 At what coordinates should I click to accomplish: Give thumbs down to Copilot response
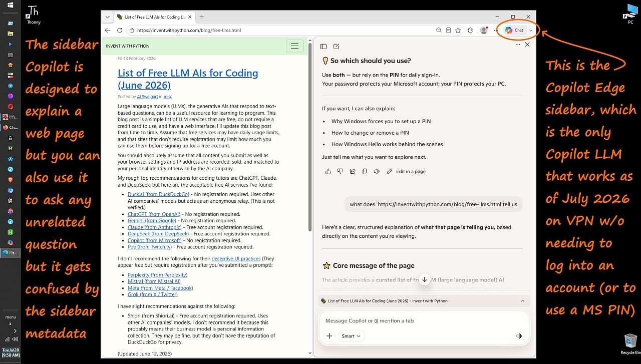tap(340, 171)
